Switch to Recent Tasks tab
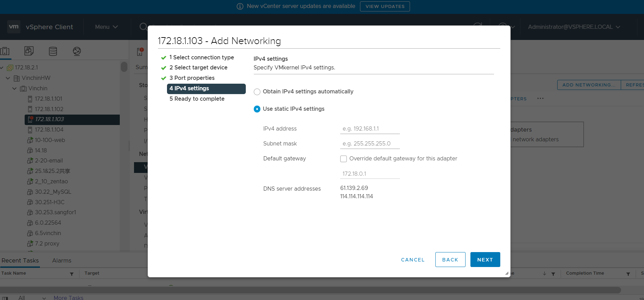Screen dimensions: 644x300 [20, 260]
